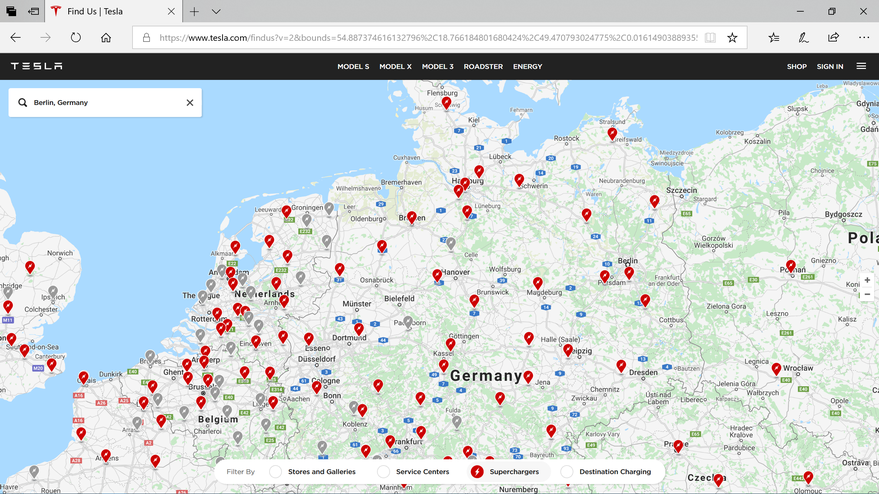This screenshot has width=879, height=494.
Task: Select the Supercharger pin near Hanover
Action: [437, 275]
